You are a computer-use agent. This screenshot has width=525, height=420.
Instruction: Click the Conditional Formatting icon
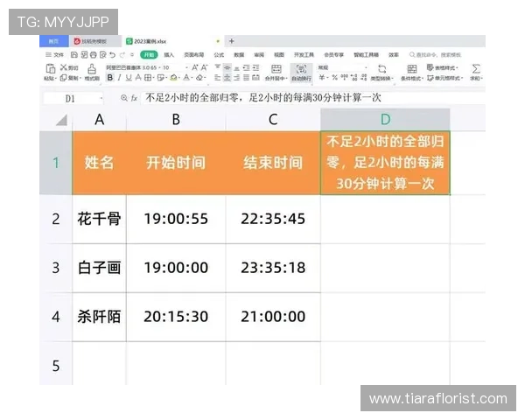(x=412, y=69)
